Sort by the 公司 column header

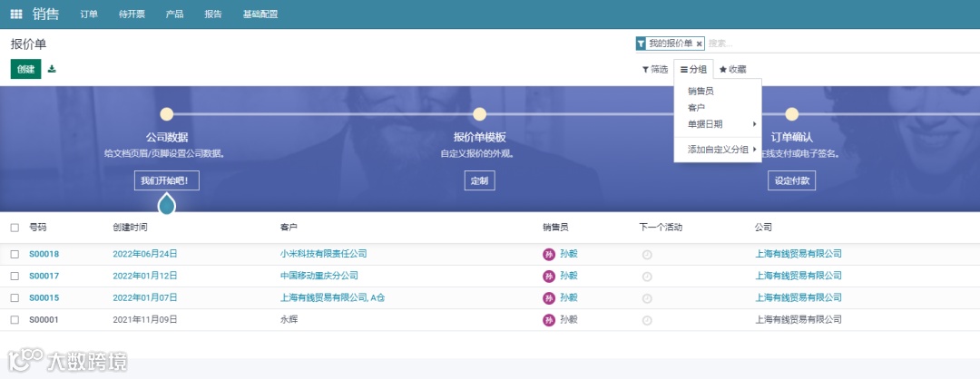pos(763,228)
